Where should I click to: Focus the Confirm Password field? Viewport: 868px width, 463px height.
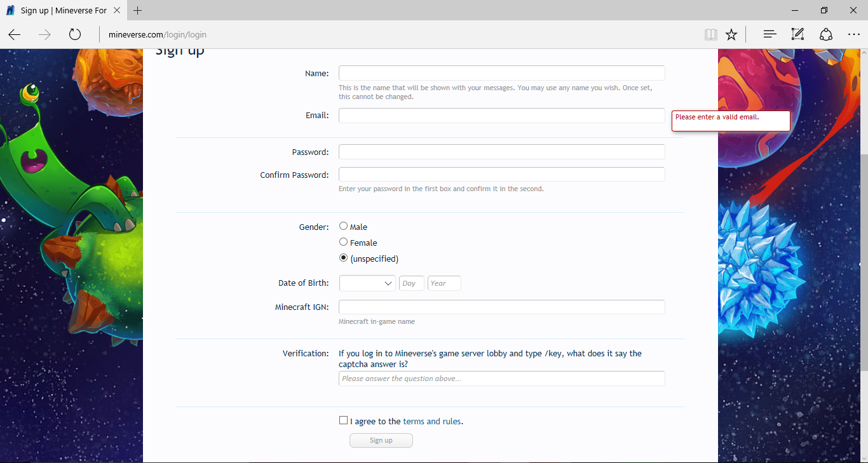coord(501,175)
